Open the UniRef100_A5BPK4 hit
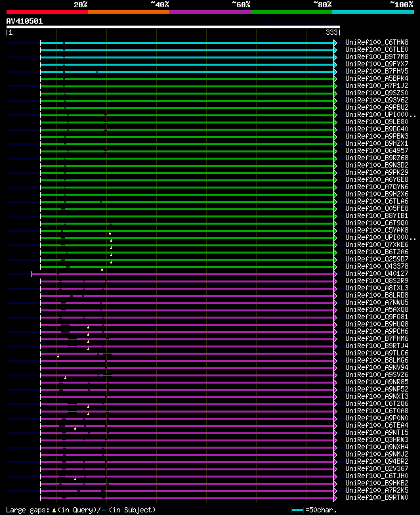 (377, 79)
